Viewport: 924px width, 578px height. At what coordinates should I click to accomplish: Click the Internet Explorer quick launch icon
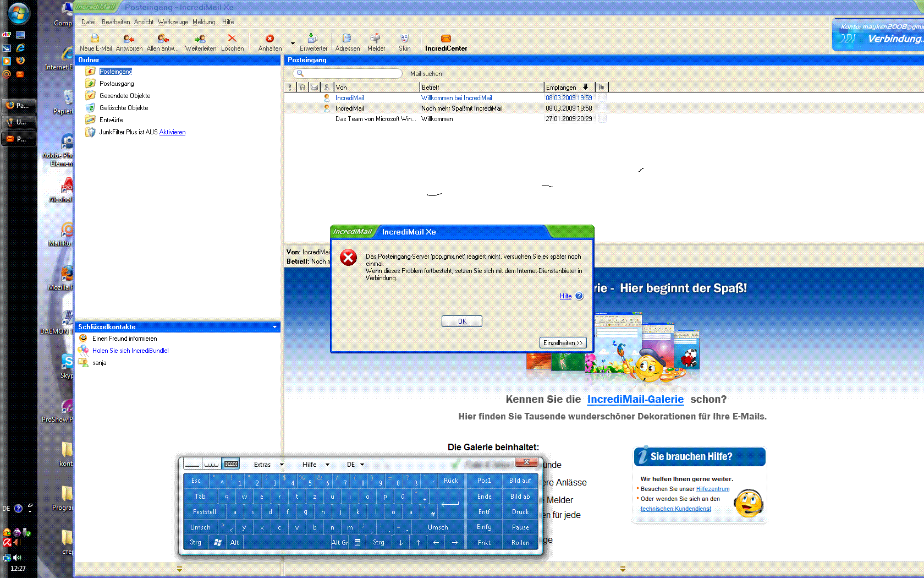pos(20,48)
